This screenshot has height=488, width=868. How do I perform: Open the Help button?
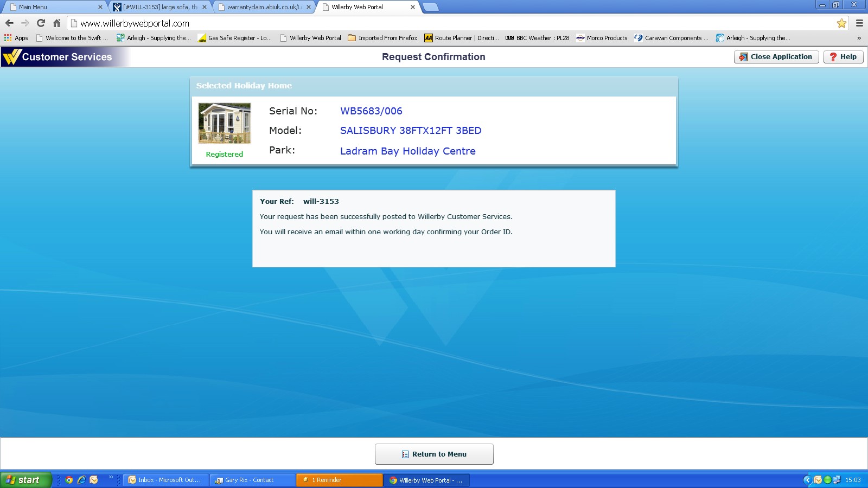(843, 57)
